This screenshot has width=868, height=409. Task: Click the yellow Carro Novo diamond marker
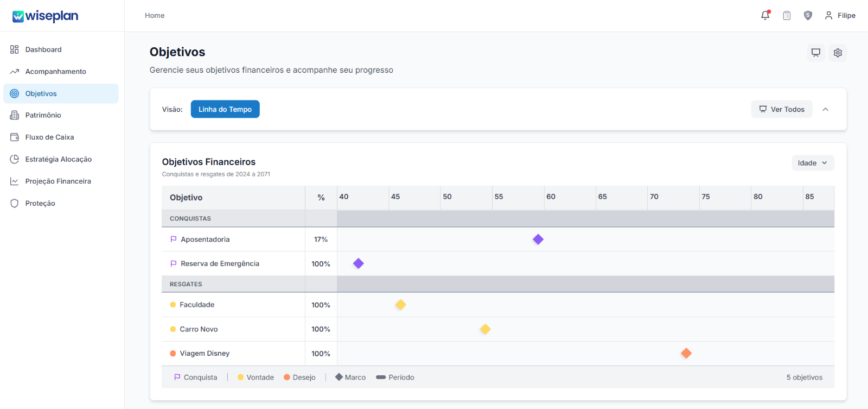coord(486,329)
